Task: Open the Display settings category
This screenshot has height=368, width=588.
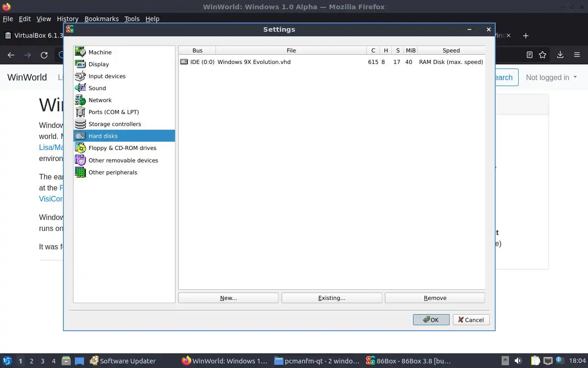Action: [x=124, y=64]
